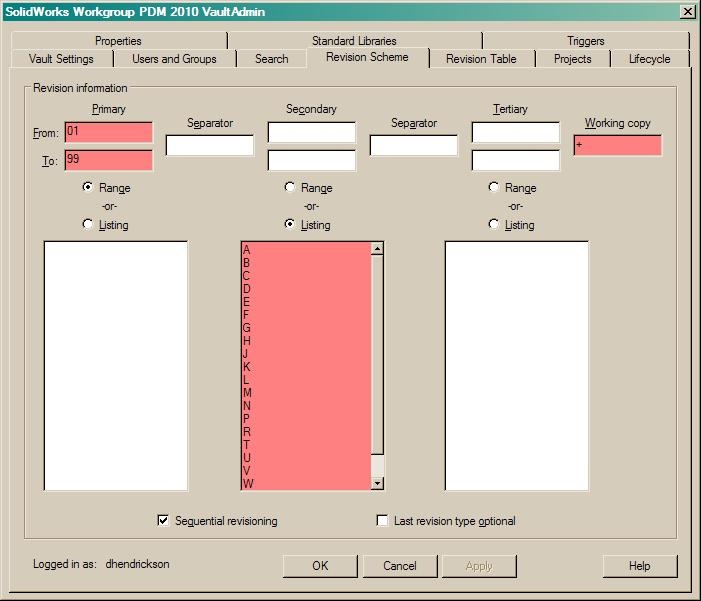Image resolution: width=701 pixels, height=601 pixels.
Task: Open Help for the VaultAdmin dialog
Action: [640, 566]
